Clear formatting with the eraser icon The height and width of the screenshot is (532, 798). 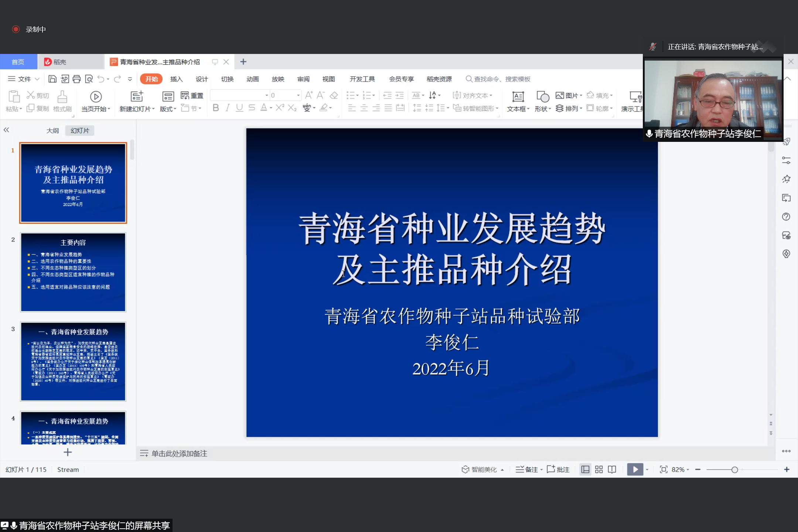(x=334, y=95)
